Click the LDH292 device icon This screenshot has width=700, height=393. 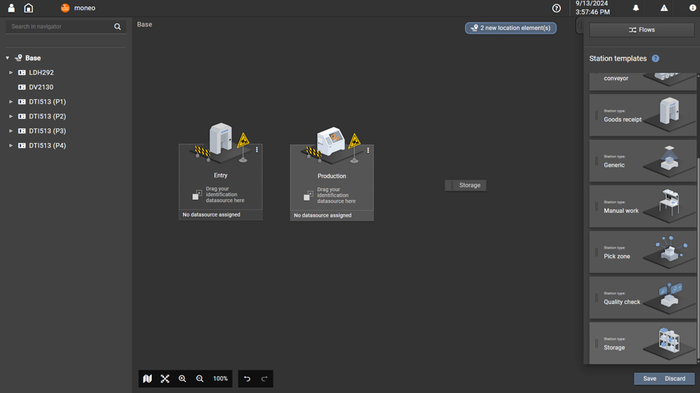(21, 72)
